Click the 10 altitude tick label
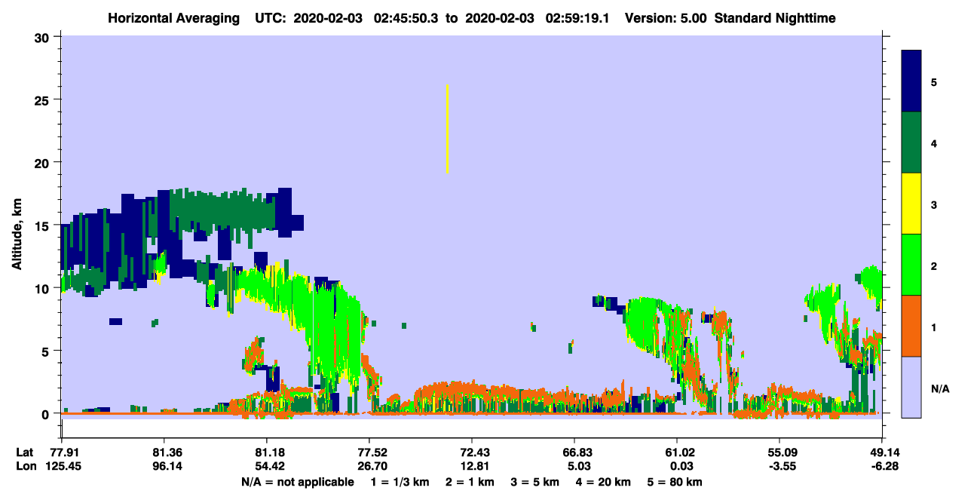Screen dimensions: 980x503 point(44,288)
